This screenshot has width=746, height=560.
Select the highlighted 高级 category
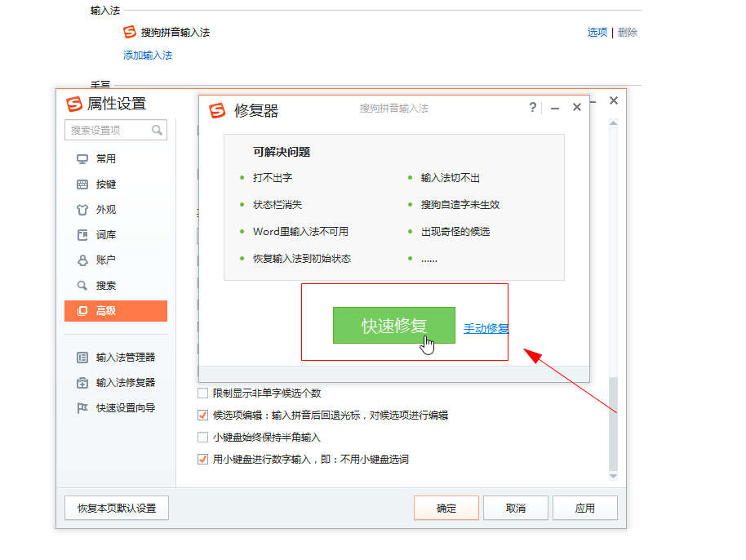(116, 311)
